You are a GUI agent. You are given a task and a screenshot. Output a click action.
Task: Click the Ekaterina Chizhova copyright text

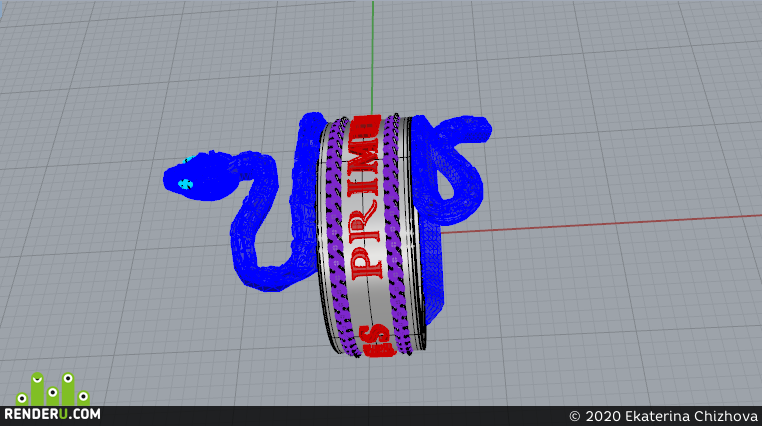[x=663, y=416]
